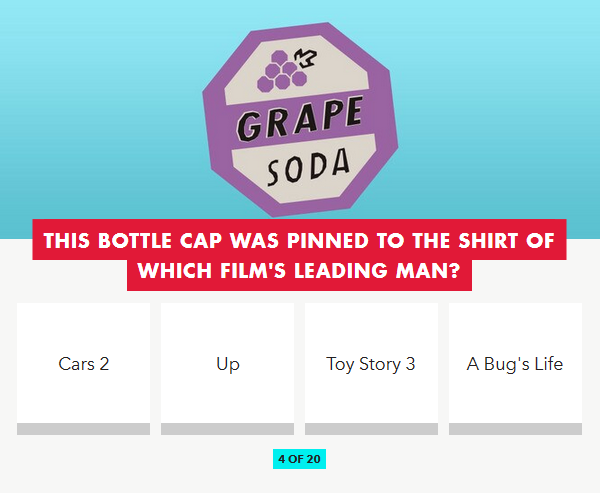Click the grape cluster icon on the cap
The width and height of the screenshot is (600, 493).
click(x=282, y=72)
